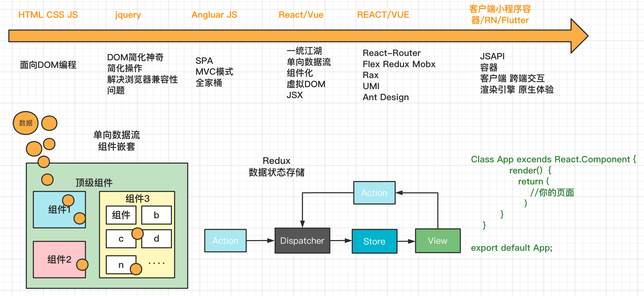The image size is (644, 296).
Task: Select the 顶级组件 label text
Action: pos(94,183)
